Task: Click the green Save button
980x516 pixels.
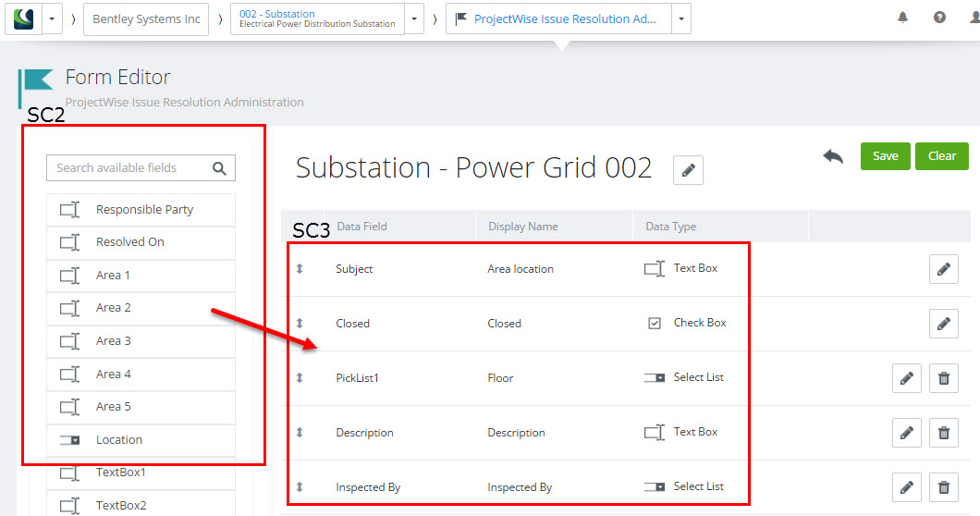Action: point(886,156)
